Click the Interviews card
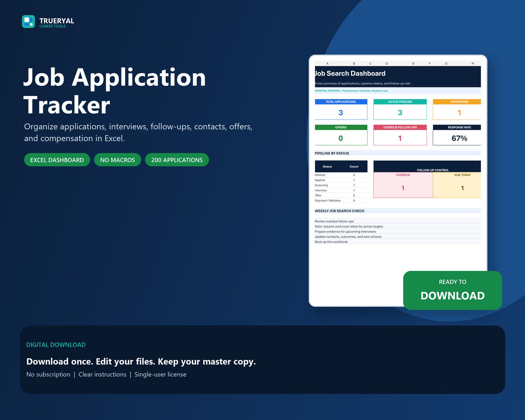 (457, 109)
